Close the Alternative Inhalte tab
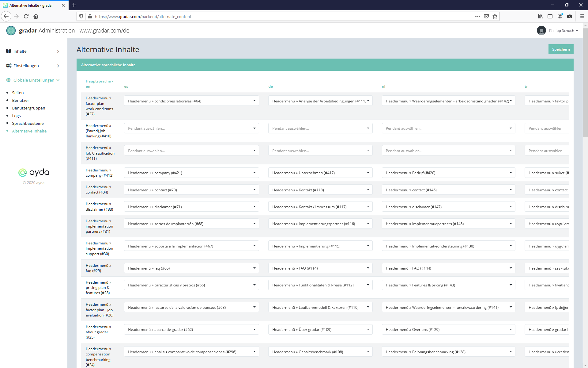The height and width of the screenshot is (368, 588). (x=63, y=5)
